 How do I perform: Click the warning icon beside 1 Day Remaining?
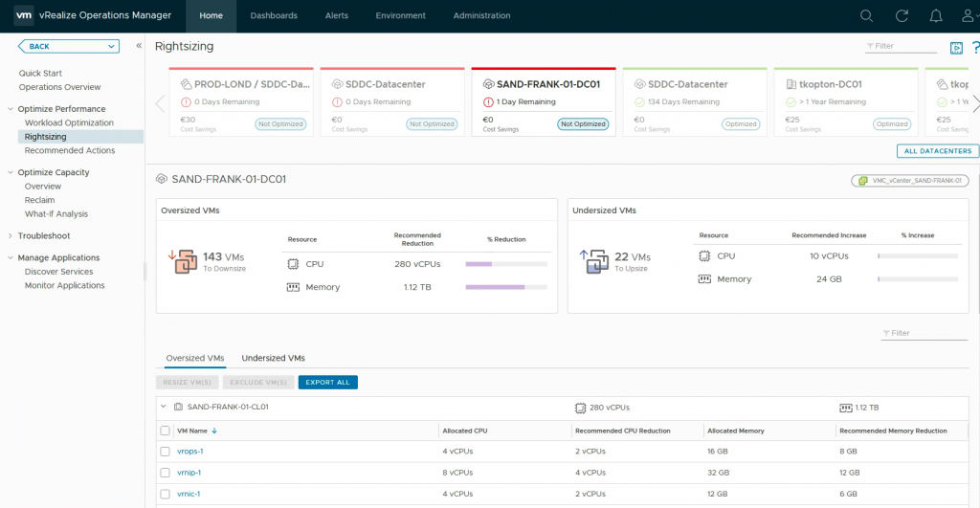pos(488,101)
